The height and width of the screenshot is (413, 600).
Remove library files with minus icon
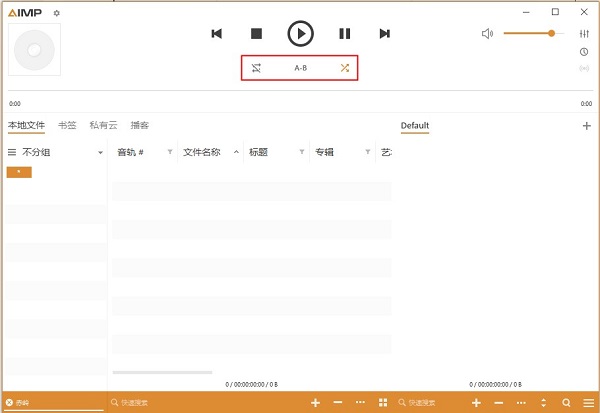click(x=338, y=402)
